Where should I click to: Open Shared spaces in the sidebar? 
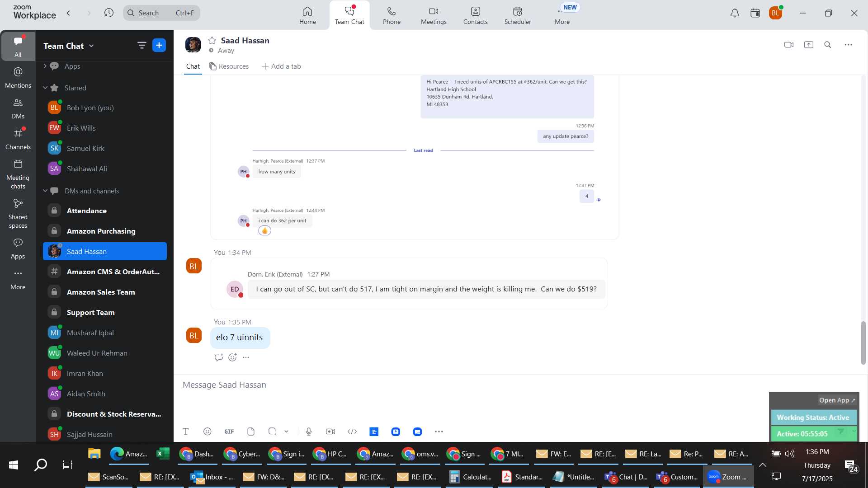18,214
